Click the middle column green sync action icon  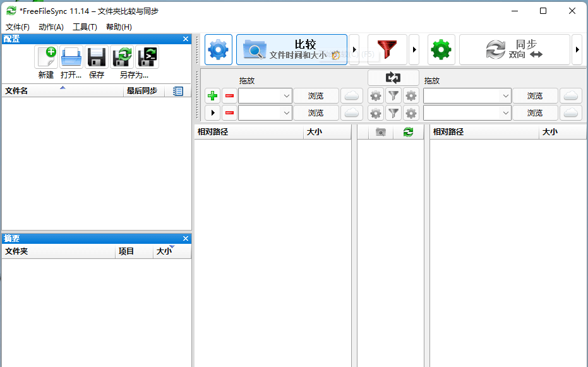pos(409,132)
